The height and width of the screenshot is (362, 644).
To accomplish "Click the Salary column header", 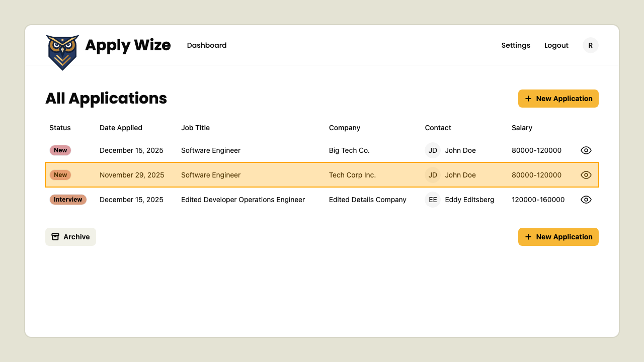I will [x=522, y=128].
